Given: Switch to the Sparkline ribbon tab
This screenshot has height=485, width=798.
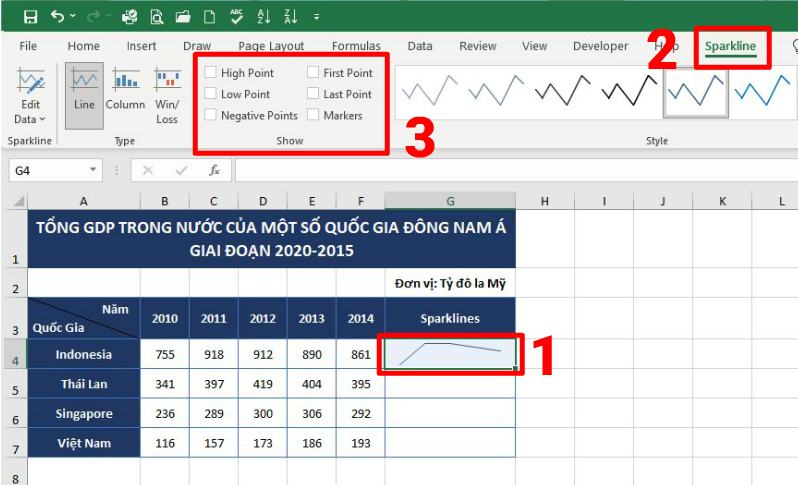Looking at the screenshot, I should coord(730,46).
